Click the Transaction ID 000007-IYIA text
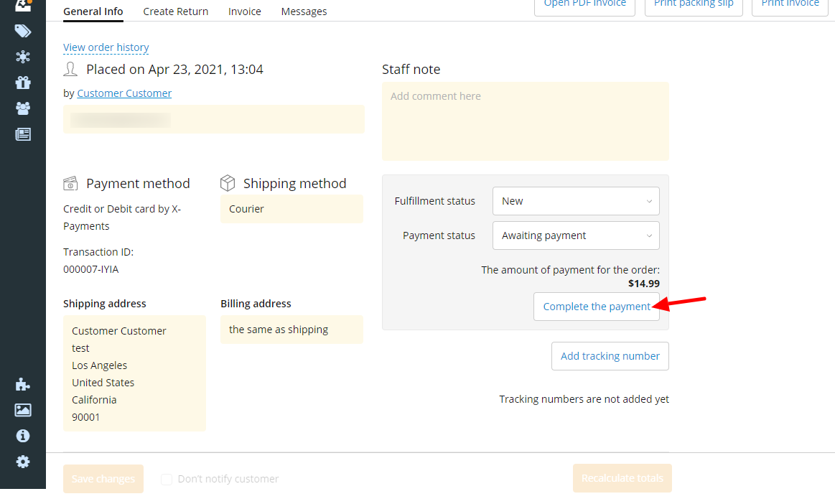Screen dimensions: 835x504 point(91,269)
